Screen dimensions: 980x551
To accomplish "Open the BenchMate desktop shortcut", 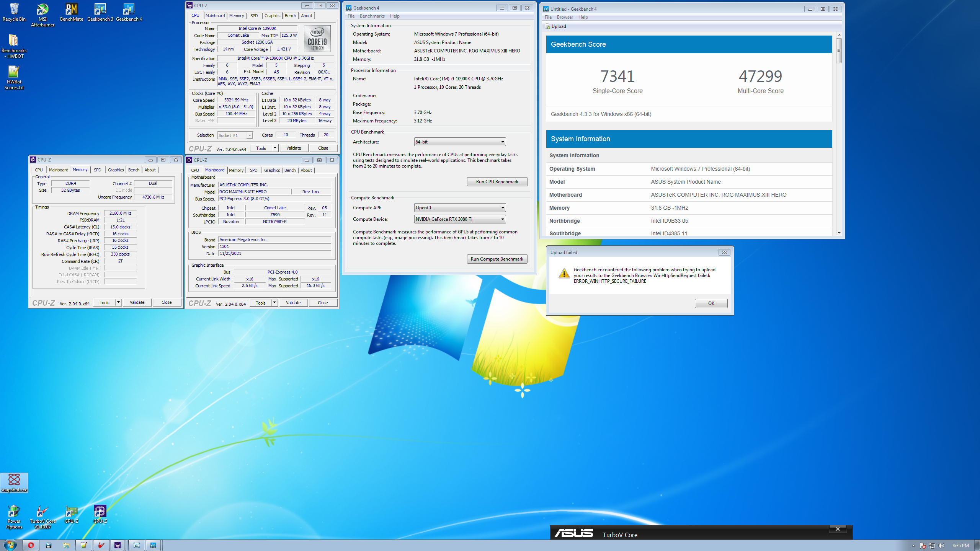I will pyautogui.click(x=71, y=12).
